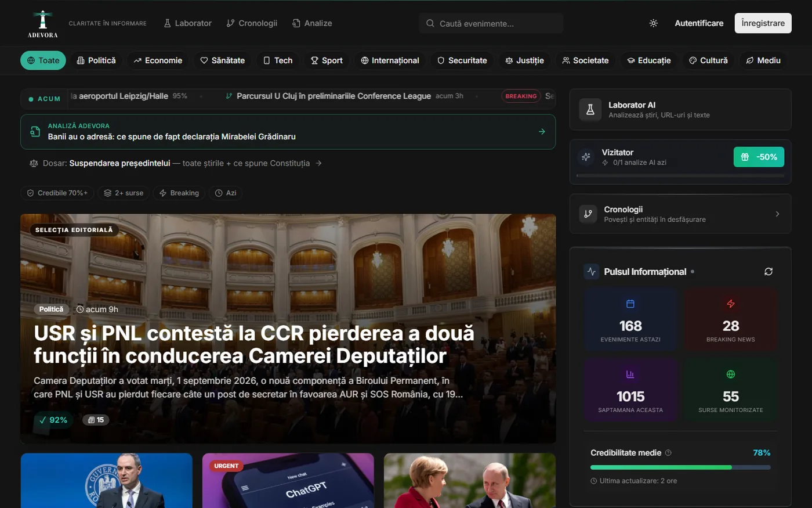Open the USR și PNL contestă headline

(x=254, y=344)
